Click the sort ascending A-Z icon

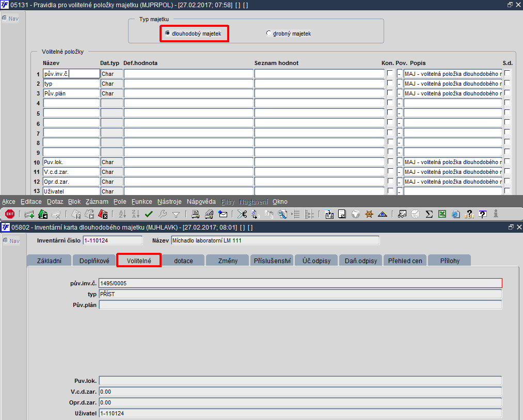tap(122, 214)
